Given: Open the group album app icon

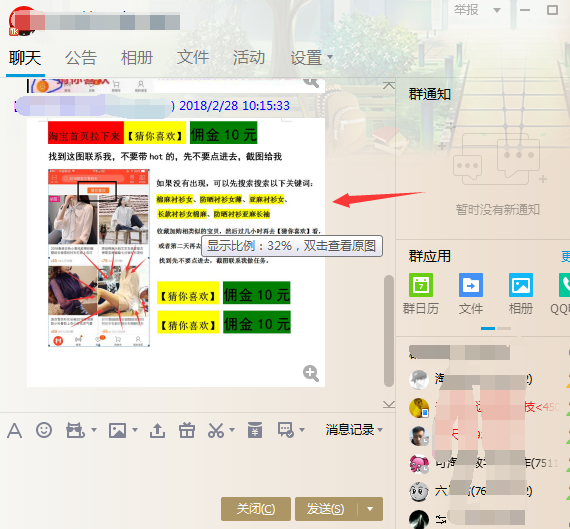Looking at the screenshot, I should pyautogui.click(x=521, y=285).
